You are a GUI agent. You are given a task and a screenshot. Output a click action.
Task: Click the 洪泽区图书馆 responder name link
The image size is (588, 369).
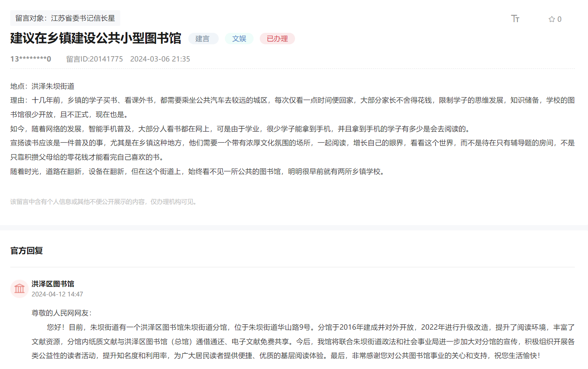tap(53, 284)
